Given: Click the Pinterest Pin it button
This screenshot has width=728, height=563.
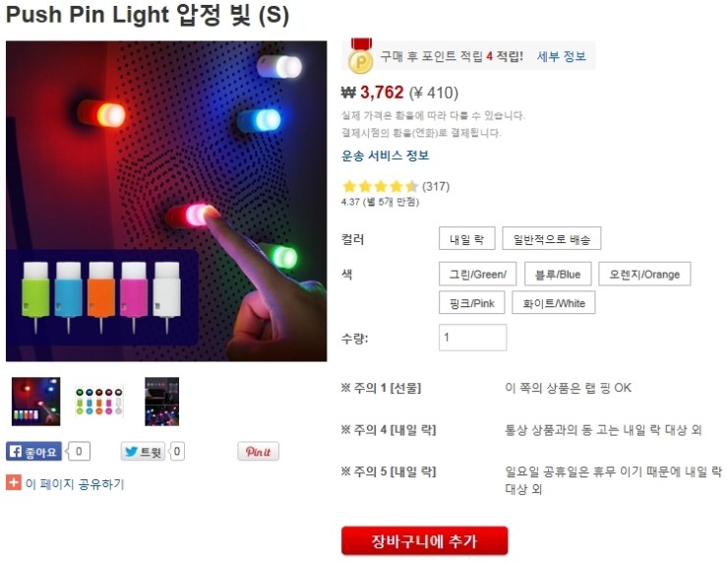Looking at the screenshot, I should click(258, 452).
